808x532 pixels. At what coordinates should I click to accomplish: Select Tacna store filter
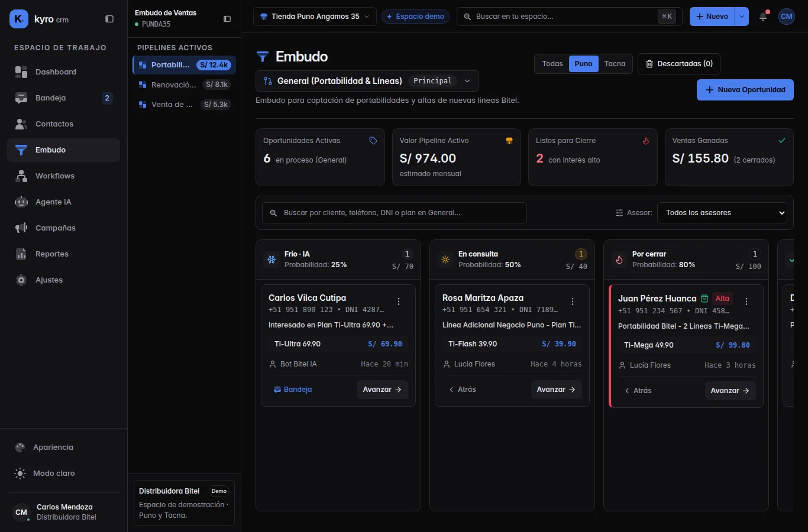615,64
